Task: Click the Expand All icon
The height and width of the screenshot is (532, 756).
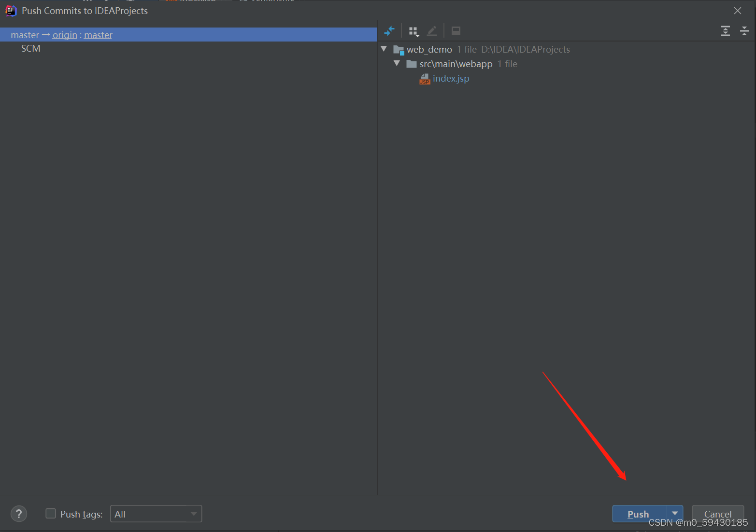Action: coord(725,31)
